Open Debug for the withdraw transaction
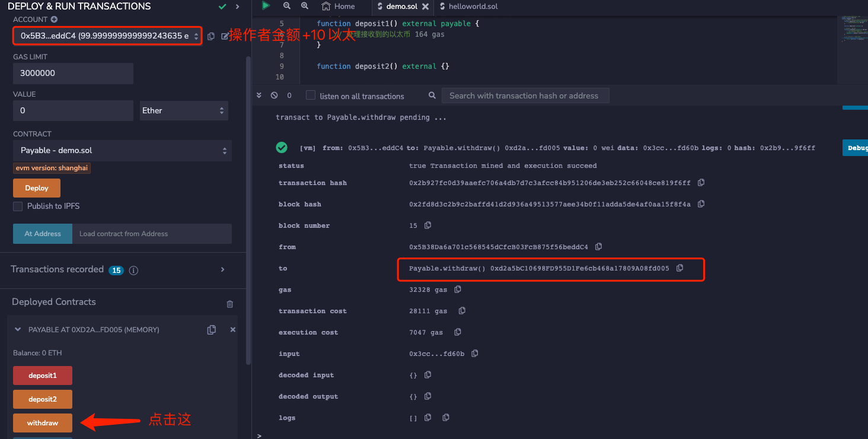The height and width of the screenshot is (439, 868). 855,148
